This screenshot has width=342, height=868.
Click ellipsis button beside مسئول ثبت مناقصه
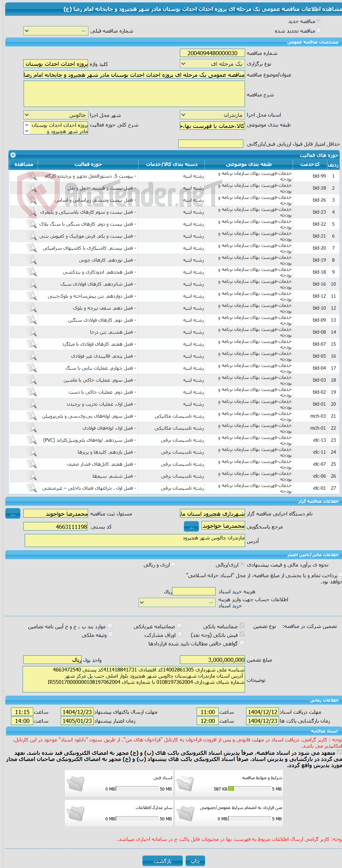point(13,514)
